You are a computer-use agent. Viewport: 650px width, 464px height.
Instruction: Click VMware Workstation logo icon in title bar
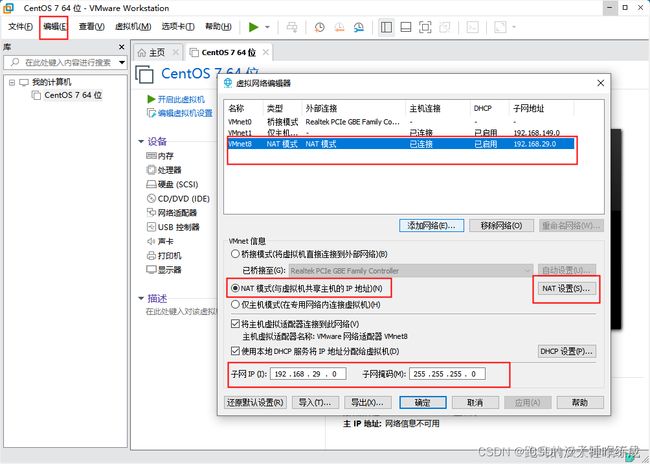point(8,7)
